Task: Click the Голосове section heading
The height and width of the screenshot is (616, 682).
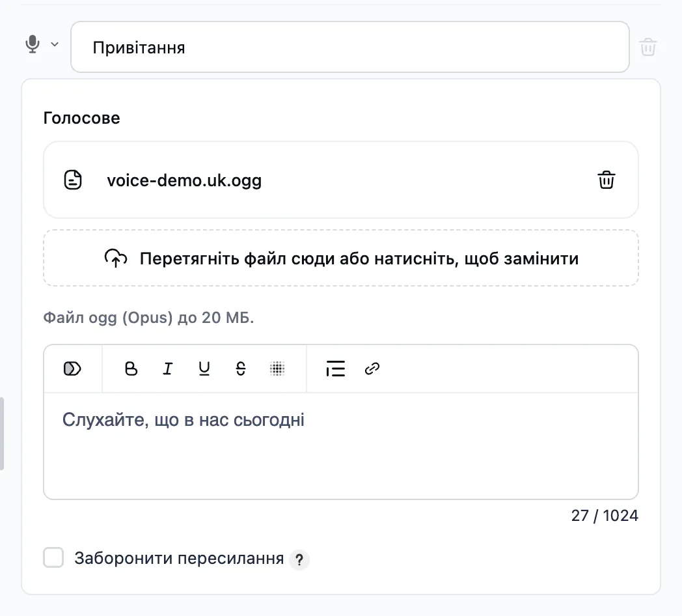Action: click(x=82, y=118)
